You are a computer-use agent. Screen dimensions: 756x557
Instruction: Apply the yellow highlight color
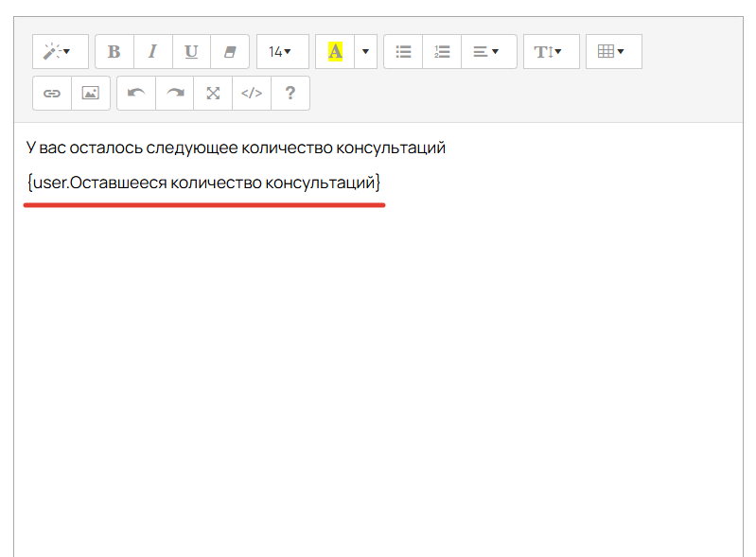click(335, 52)
